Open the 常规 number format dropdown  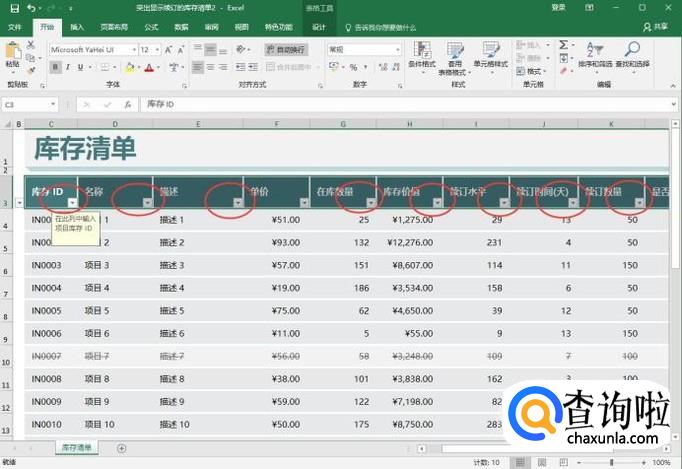pyautogui.click(x=397, y=49)
